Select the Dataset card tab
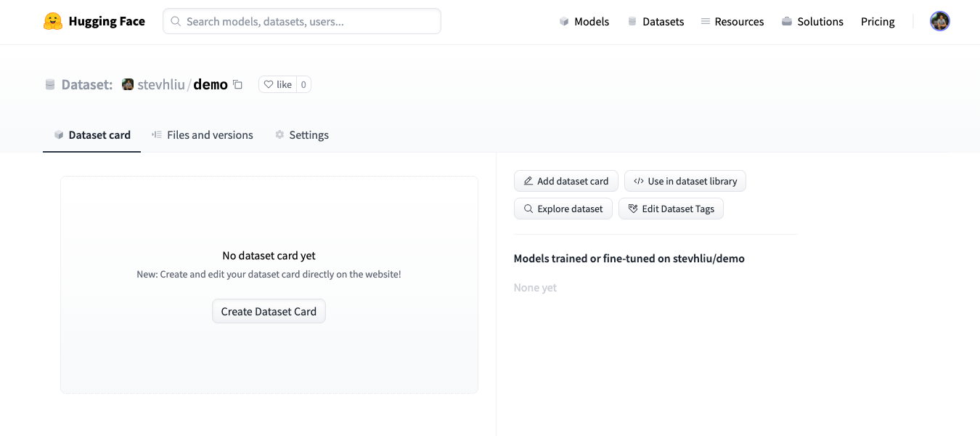 point(92,135)
